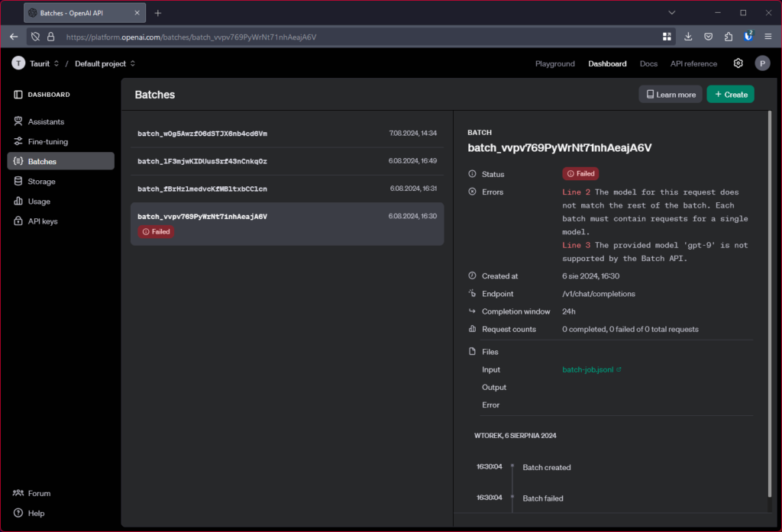
Task: Click the Batch failed timeline entry
Action: [543, 498]
